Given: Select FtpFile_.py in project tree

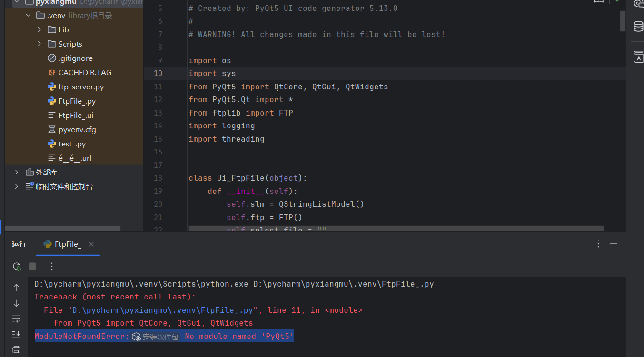Looking at the screenshot, I should [x=74, y=101].
